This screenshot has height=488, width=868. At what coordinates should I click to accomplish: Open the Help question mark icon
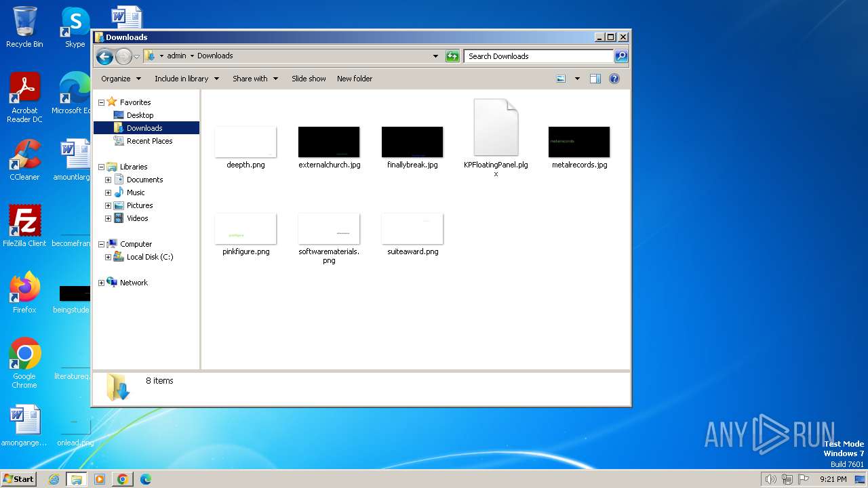[614, 79]
